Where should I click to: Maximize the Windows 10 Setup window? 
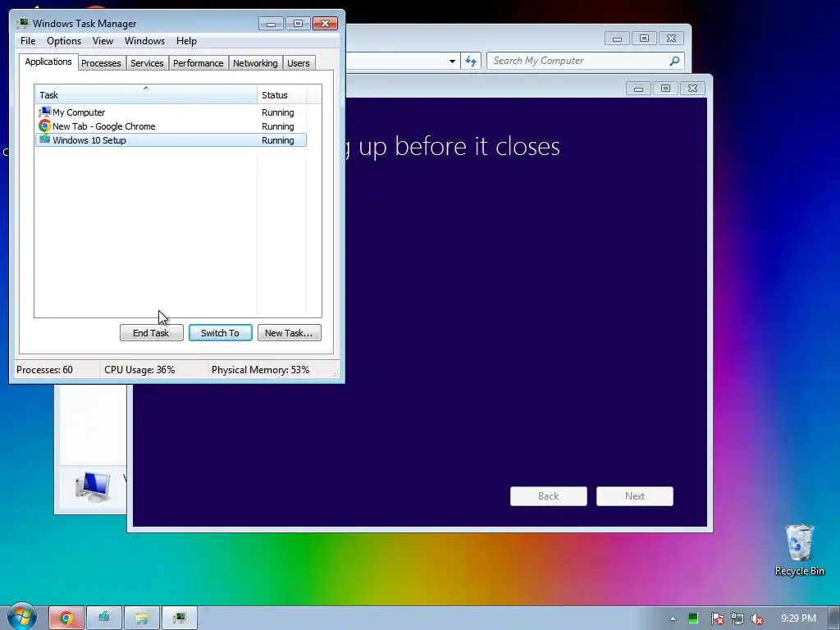tap(665, 88)
